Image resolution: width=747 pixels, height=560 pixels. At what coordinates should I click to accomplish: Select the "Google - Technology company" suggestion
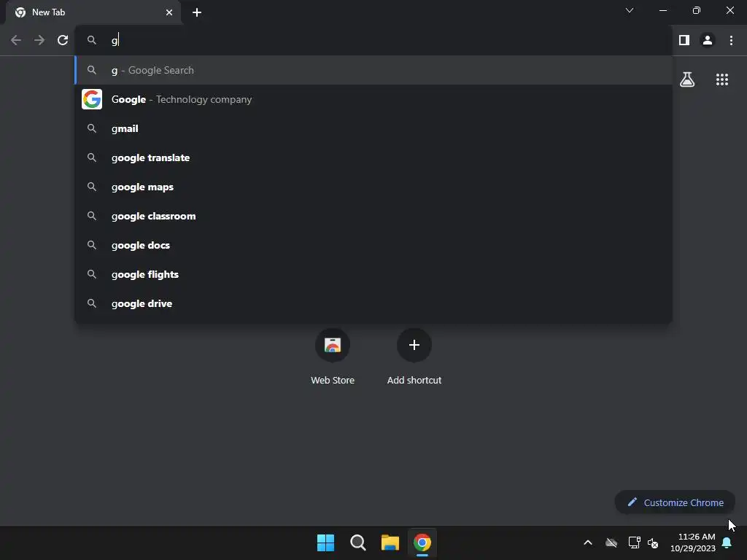373,99
